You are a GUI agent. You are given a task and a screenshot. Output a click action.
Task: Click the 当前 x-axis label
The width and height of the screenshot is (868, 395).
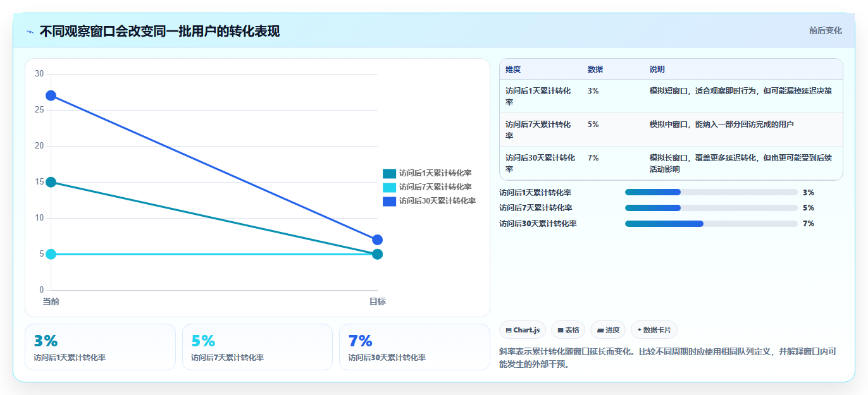[51, 301]
